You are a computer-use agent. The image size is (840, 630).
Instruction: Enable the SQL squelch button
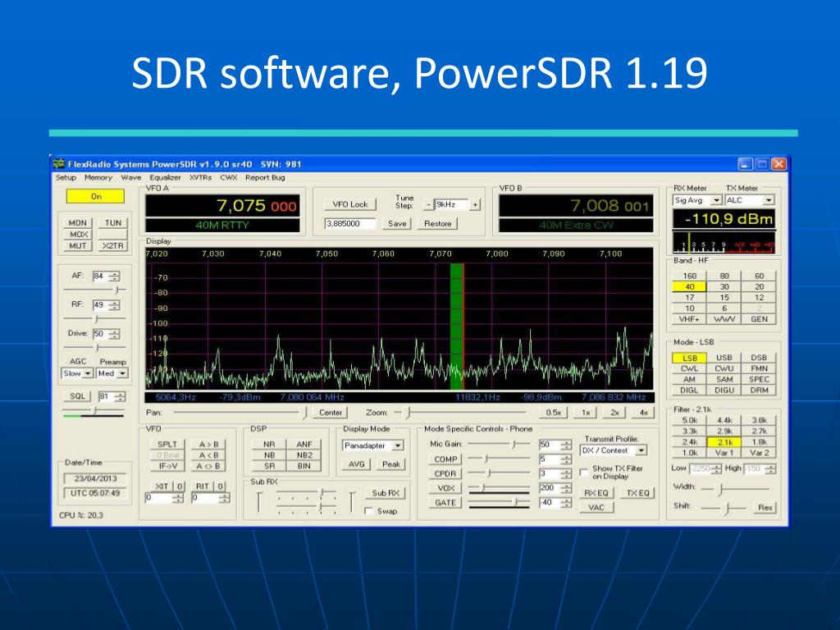(x=78, y=396)
